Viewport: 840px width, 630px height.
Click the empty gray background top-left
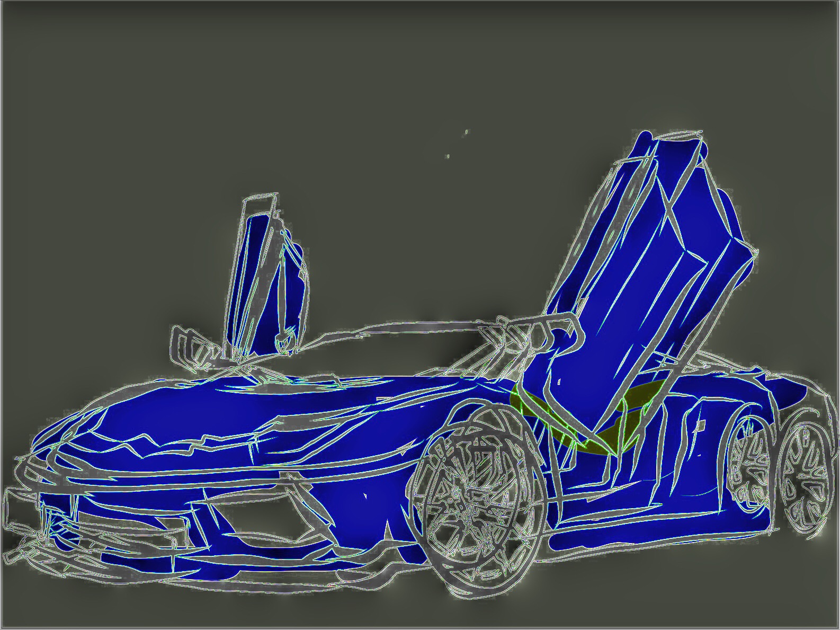pos(106,79)
